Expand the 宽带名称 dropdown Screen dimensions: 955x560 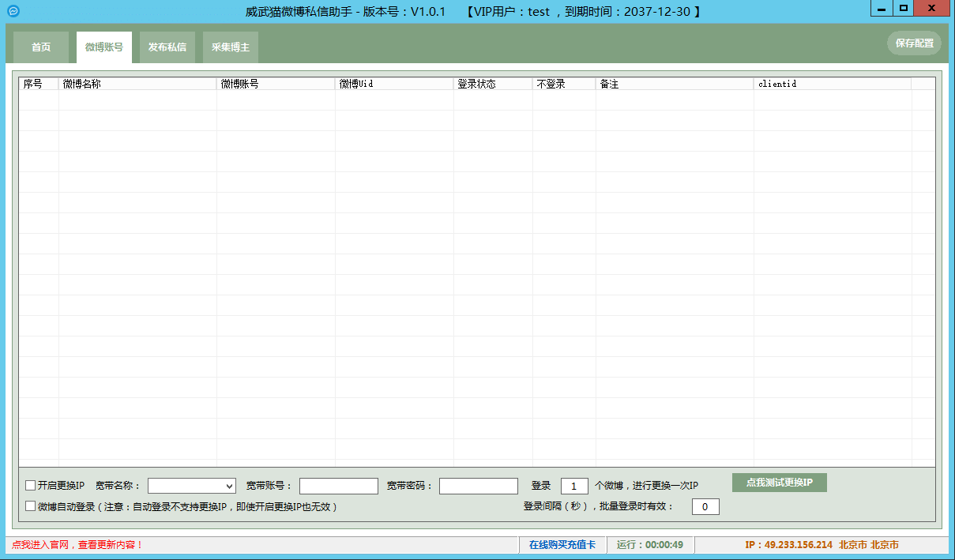(192, 486)
